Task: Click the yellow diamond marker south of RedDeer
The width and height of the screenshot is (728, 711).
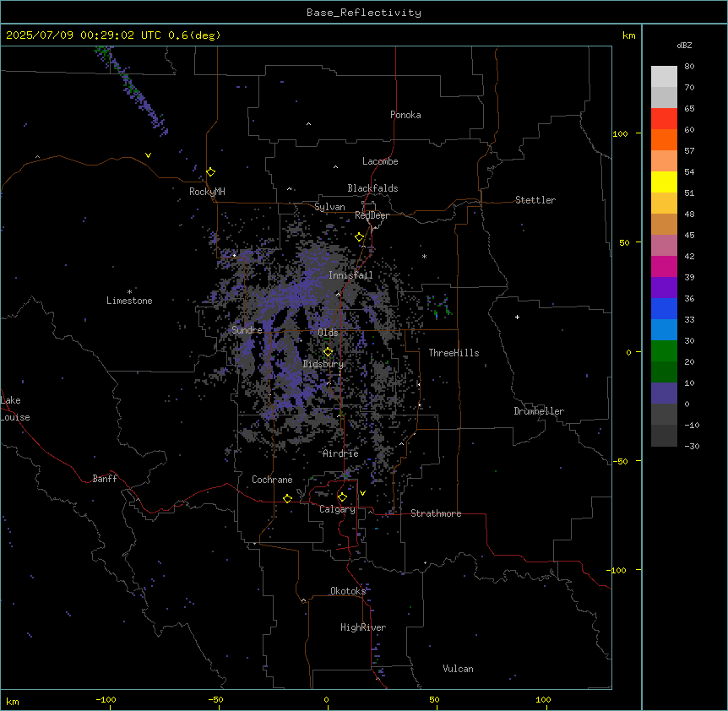Action: pyautogui.click(x=360, y=237)
